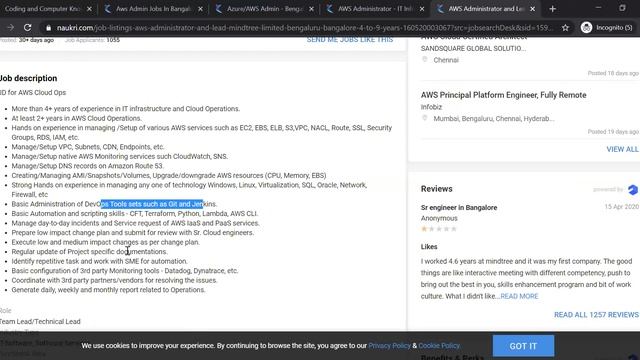This screenshot has height=360, width=640.
Task: Click the location pin beside Chennai
Action: point(424,60)
